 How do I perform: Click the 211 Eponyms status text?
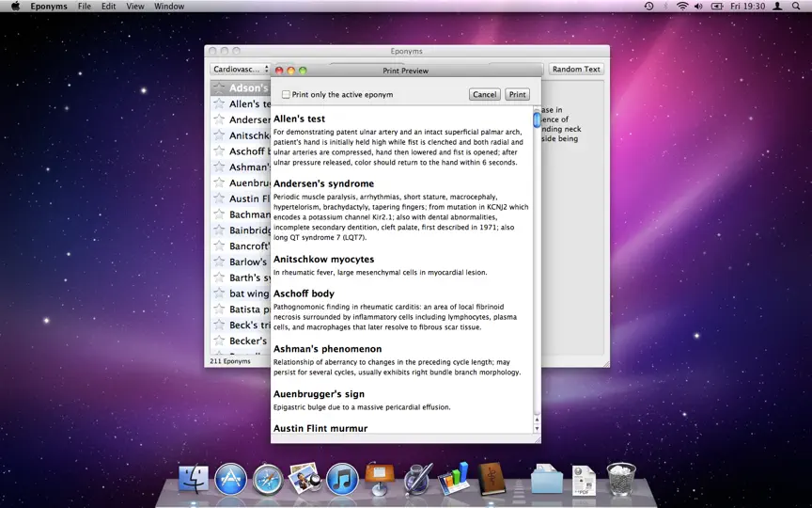click(230, 361)
